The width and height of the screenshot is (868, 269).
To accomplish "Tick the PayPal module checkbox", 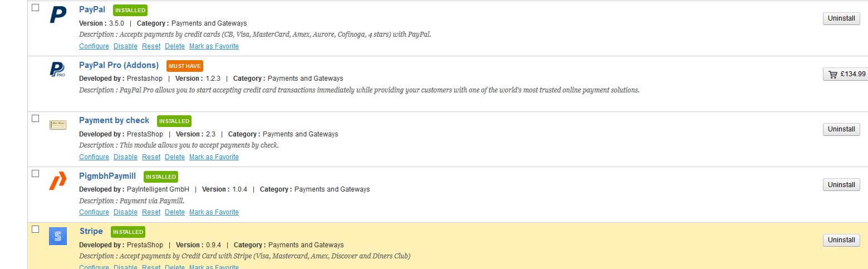I will 36,7.
